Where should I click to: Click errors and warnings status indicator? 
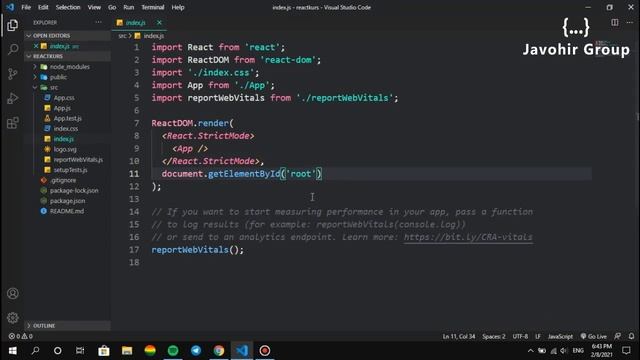(20, 336)
